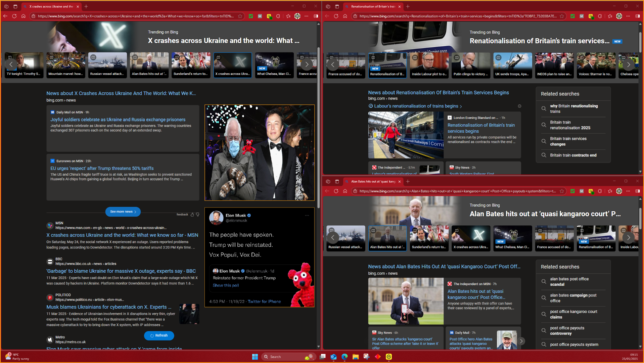This screenshot has width=644, height=363.
Task: Search related 'post office kangaroo court claims'
Action: (x=573, y=314)
